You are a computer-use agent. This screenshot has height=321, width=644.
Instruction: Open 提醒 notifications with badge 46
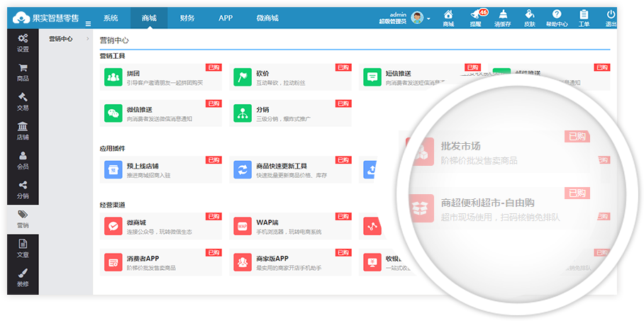[x=476, y=18]
